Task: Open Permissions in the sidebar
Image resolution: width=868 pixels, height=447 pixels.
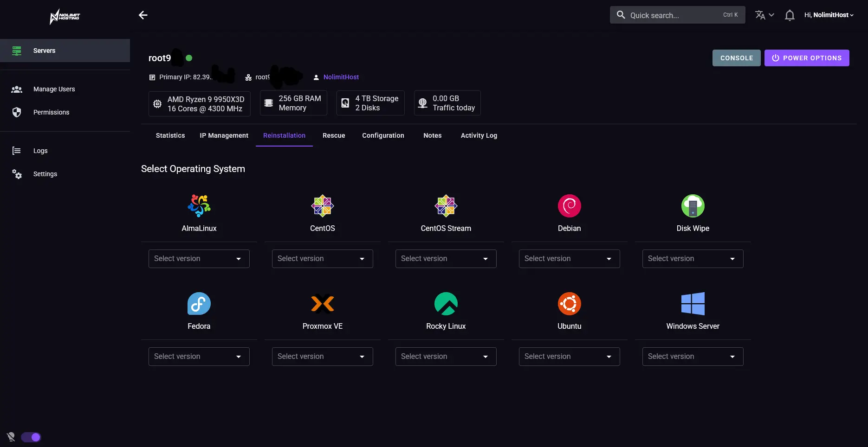Action: (65, 112)
